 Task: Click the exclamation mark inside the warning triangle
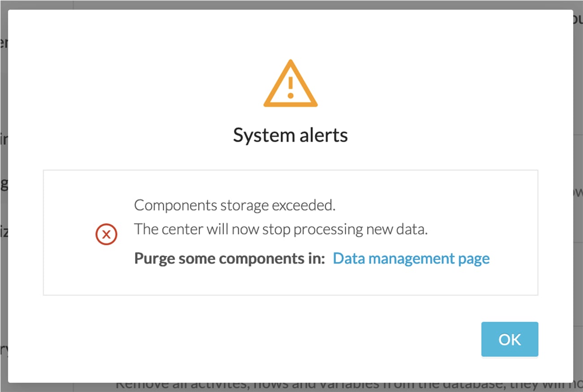coord(291,87)
